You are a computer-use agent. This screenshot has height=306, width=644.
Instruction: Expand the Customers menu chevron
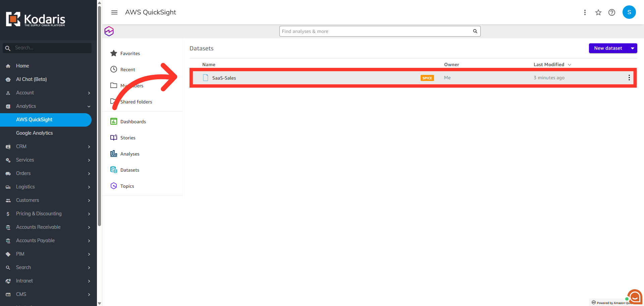[89, 201]
